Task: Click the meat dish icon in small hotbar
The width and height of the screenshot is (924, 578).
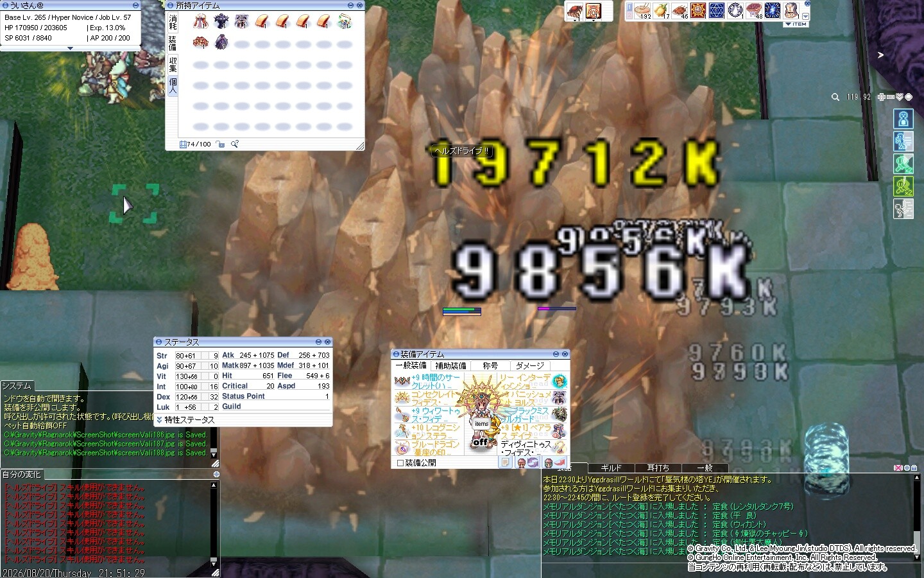Action: coord(575,11)
